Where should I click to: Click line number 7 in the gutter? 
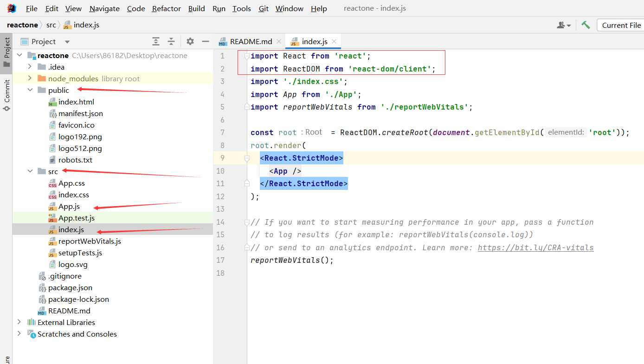(x=222, y=132)
